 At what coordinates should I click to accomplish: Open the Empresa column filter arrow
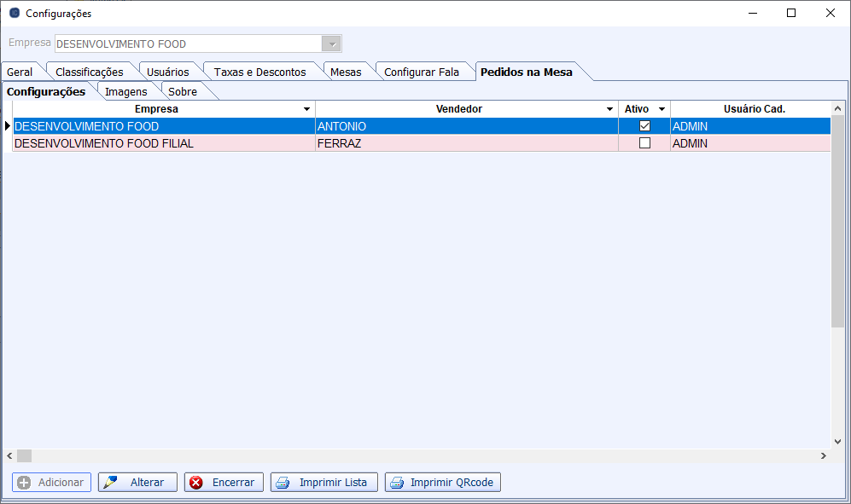click(x=306, y=110)
